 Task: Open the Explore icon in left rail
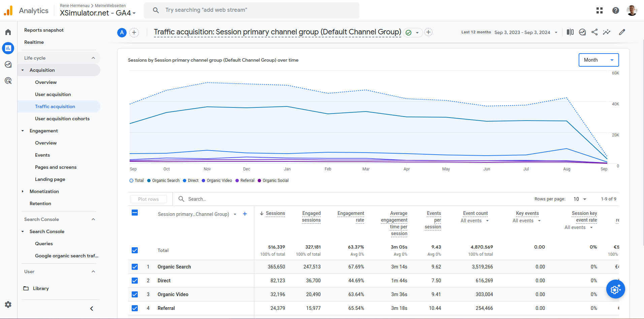tap(8, 64)
